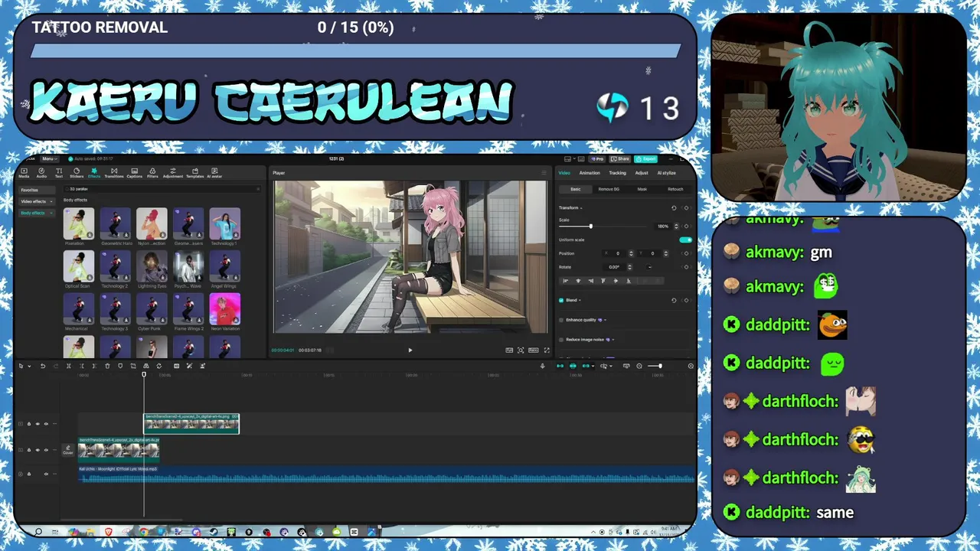This screenshot has width=980, height=551.
Task: Mute the main video track
Action: coord(46,450)
